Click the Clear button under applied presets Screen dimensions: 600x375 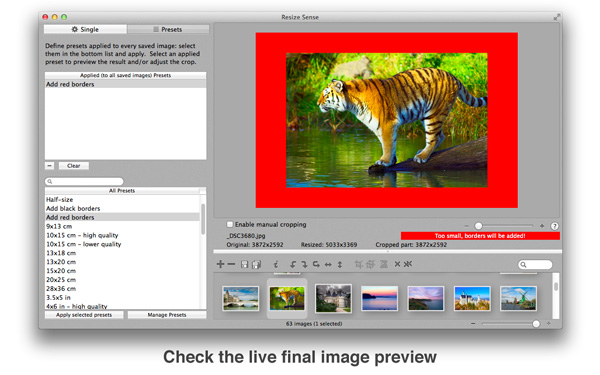point(73,166)
